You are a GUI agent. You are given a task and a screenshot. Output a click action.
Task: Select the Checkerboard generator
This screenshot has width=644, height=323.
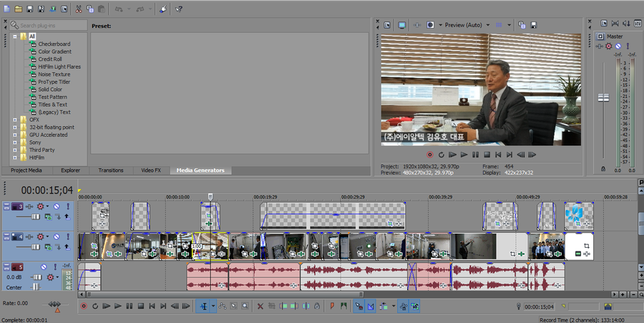coord(54,44)
